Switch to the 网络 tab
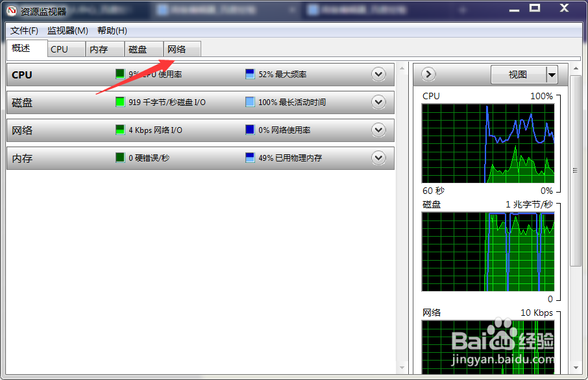 click(x=181, y=49)
